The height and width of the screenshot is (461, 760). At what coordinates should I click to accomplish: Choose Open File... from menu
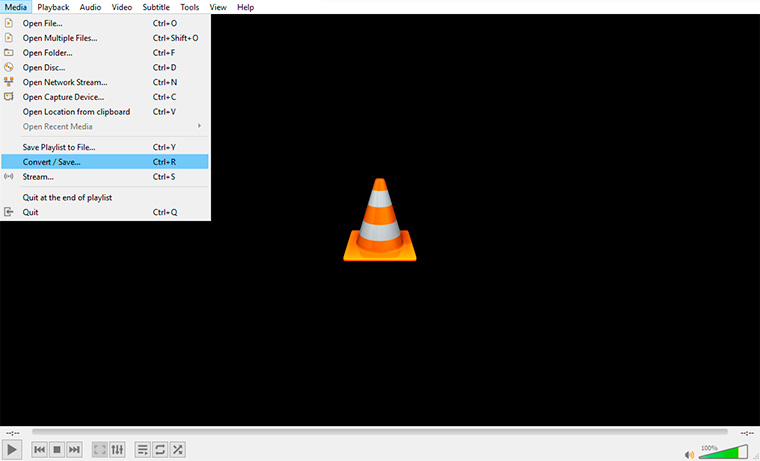pos(105,23)
